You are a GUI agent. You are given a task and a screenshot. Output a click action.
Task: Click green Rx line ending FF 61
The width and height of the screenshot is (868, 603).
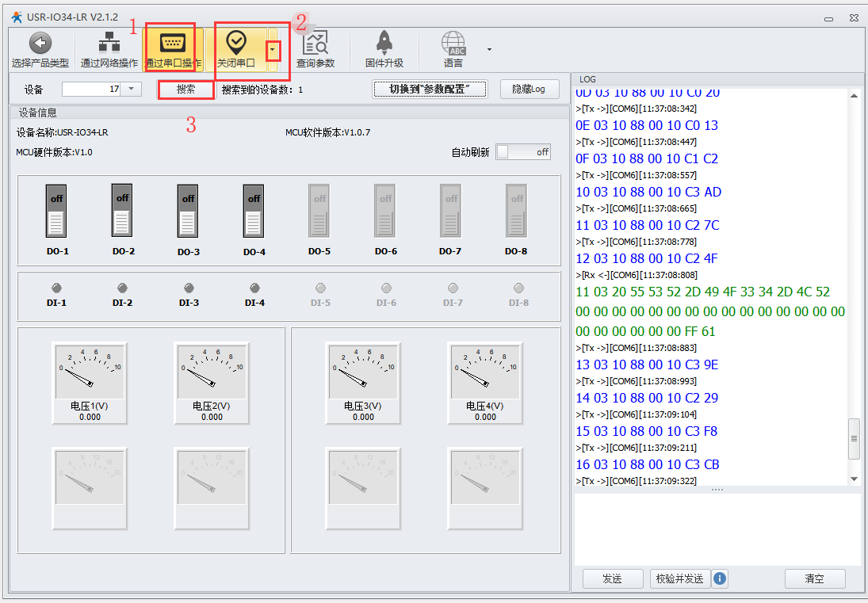pos(645,331)
